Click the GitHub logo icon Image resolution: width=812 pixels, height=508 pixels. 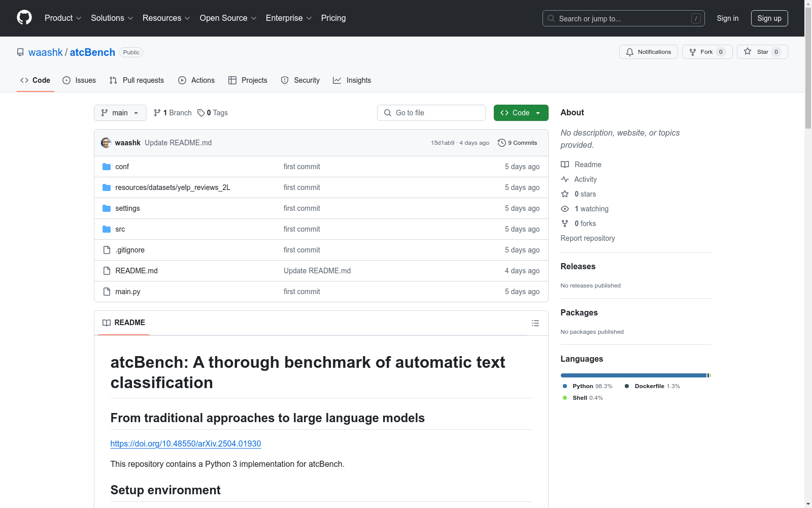24,18
